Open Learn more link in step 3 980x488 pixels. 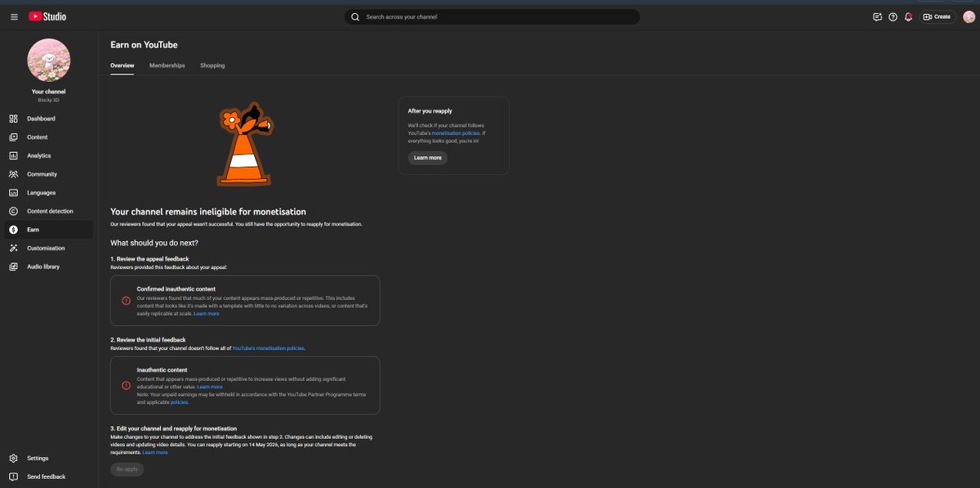pyautogui.click(x=155, y=452)
